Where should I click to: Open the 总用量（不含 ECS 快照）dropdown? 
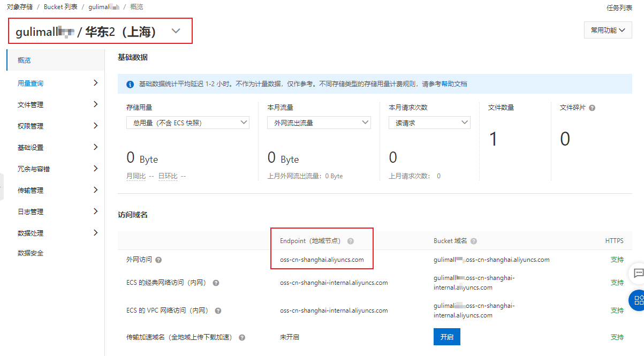[188, 123]
